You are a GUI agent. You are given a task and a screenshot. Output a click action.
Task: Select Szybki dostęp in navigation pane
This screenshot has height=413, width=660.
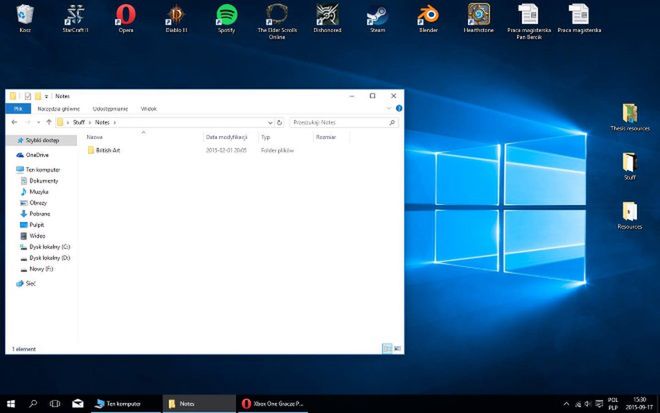coord(41,140)
